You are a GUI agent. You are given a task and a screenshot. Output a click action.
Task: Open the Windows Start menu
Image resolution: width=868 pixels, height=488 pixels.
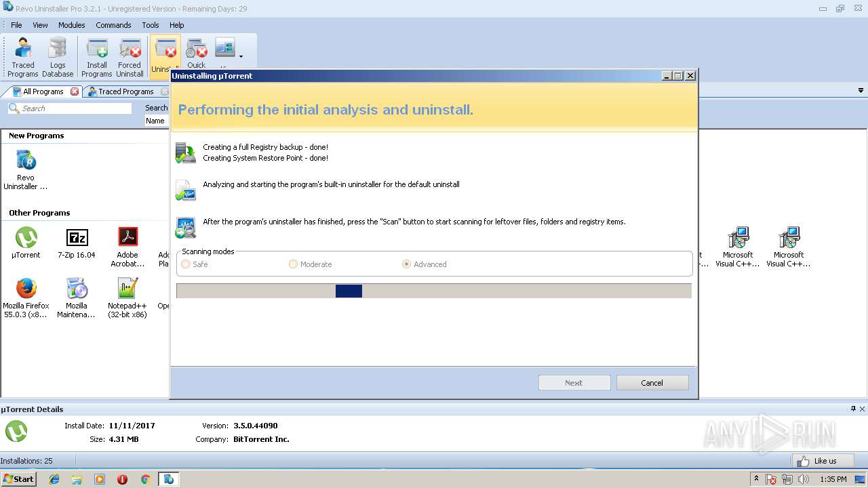coord(18,479)
